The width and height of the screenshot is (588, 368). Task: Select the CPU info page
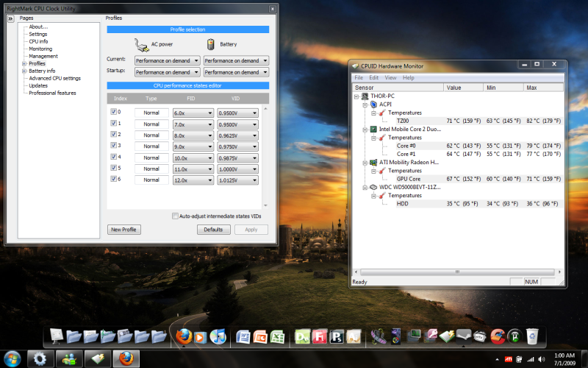[38, 41]
